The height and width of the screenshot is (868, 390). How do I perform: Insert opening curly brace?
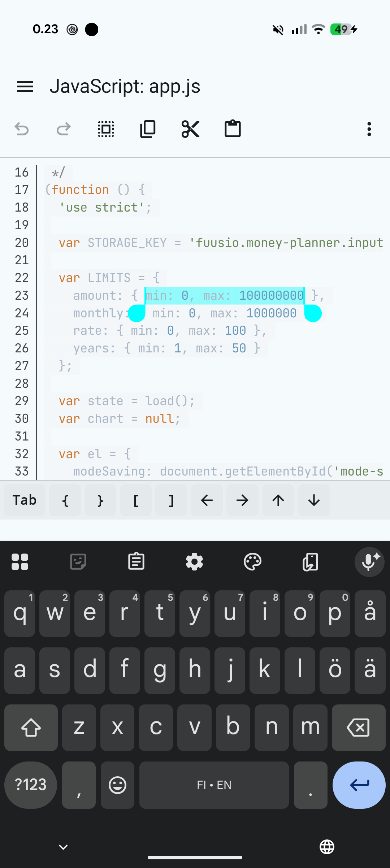[65, 500]
